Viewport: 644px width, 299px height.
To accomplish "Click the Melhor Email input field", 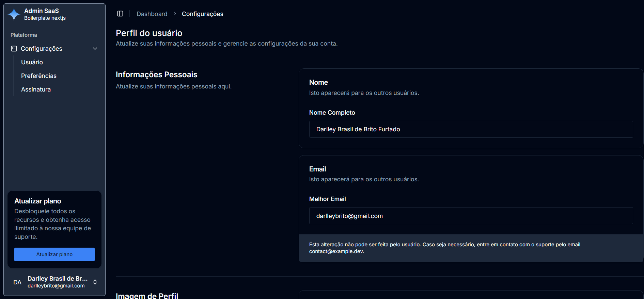I will 471,216.
